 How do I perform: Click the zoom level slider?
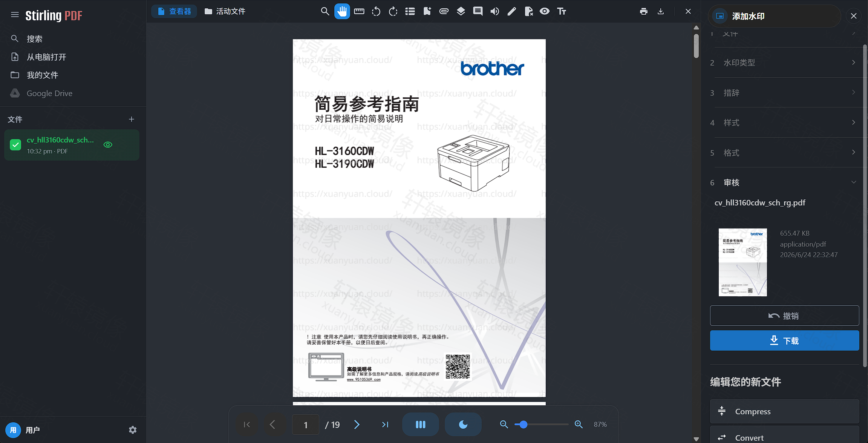541,425
